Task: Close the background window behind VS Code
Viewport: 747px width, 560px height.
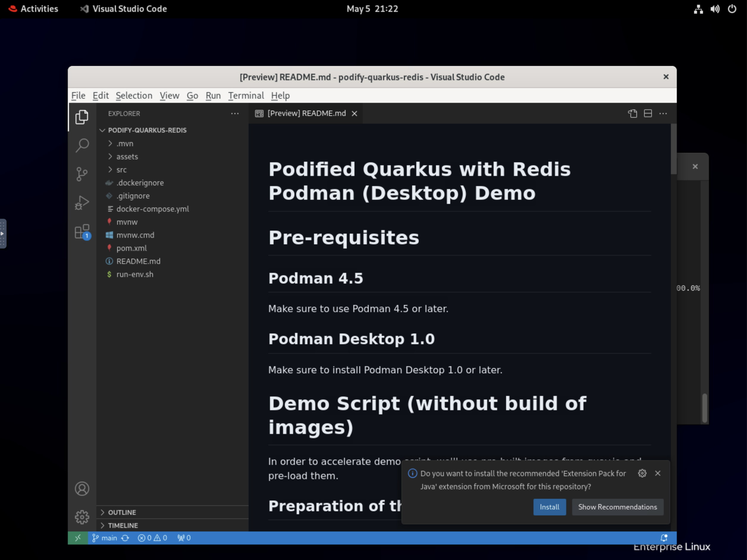Action: click(x=695, y=166)
